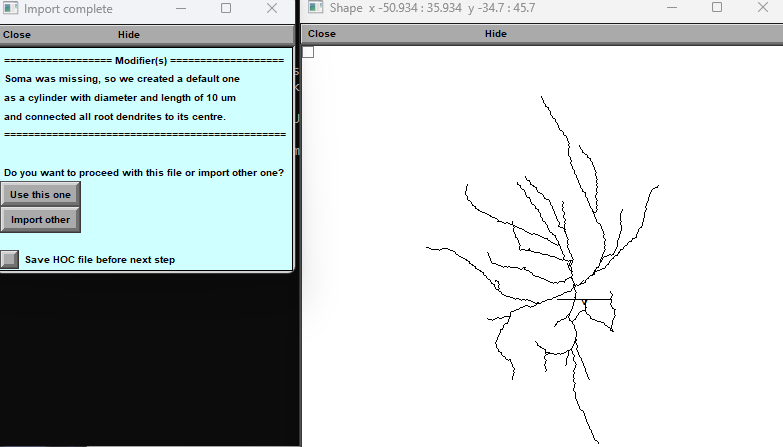Maximize the Shape window
The height and width of the screenshot is (447, 783).
(x=716, y=8)
